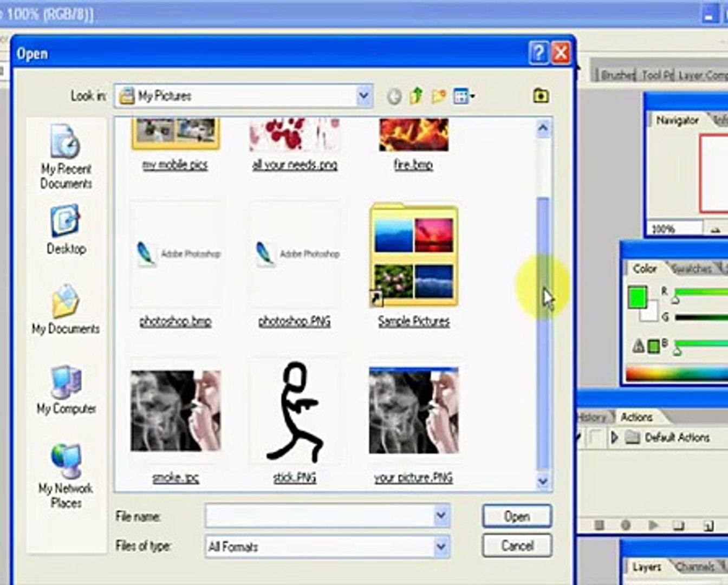The width and height of the screenshot is (728, 585).
Task: Switch to the Tool Presets tab
Action: coord(657,75)
